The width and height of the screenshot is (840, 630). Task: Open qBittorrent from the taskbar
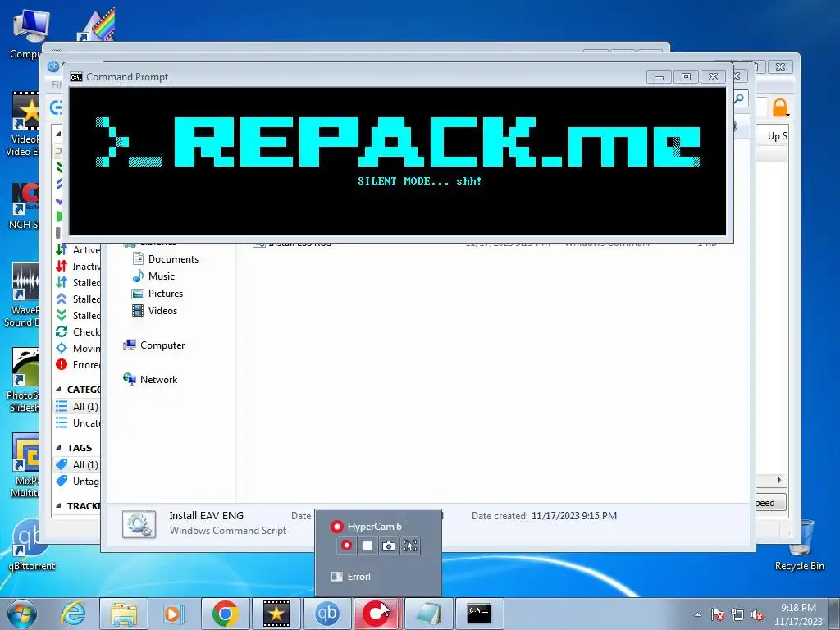click(327, 614)
